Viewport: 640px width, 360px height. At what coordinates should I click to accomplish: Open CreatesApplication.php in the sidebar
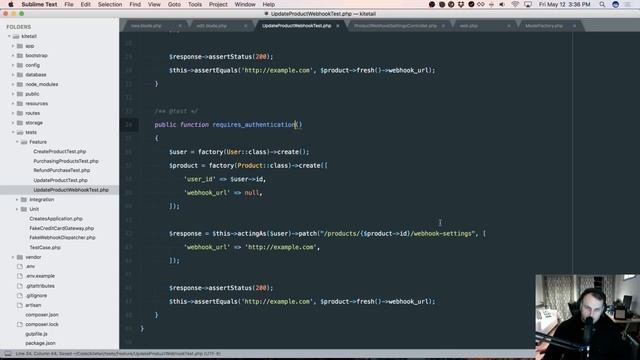click(x=56, y=219)
